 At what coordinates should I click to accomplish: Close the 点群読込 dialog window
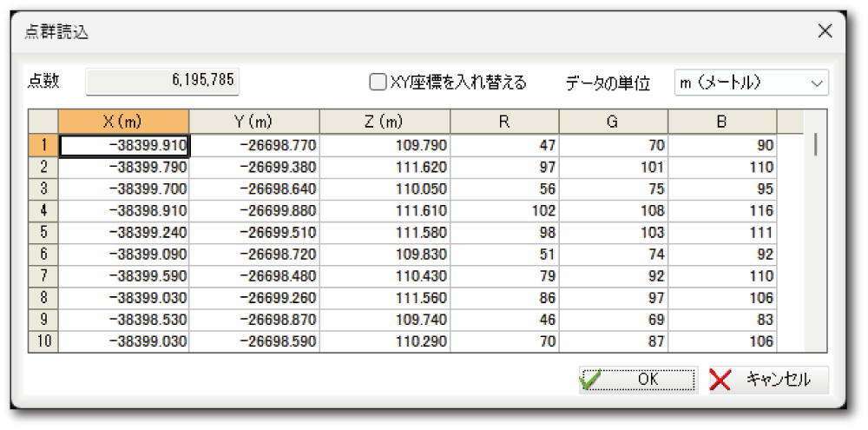click(825, 32)
